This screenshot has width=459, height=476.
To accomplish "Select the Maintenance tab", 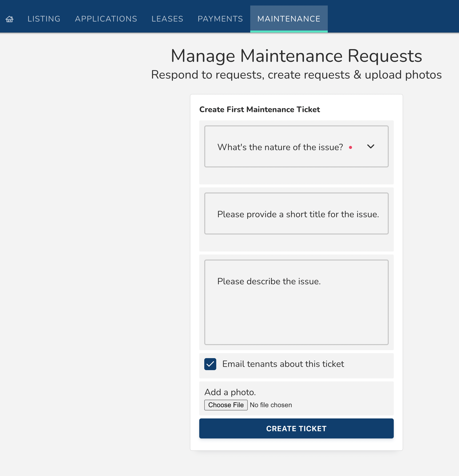I will click(x=289, y=19).
